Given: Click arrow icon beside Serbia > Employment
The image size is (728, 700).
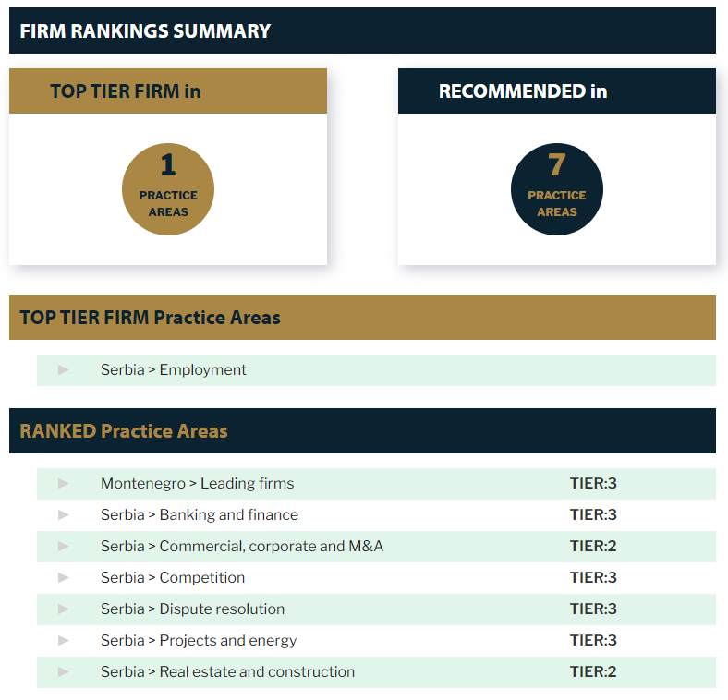Looking at the screenshot, I should click(x=64, y=369).
